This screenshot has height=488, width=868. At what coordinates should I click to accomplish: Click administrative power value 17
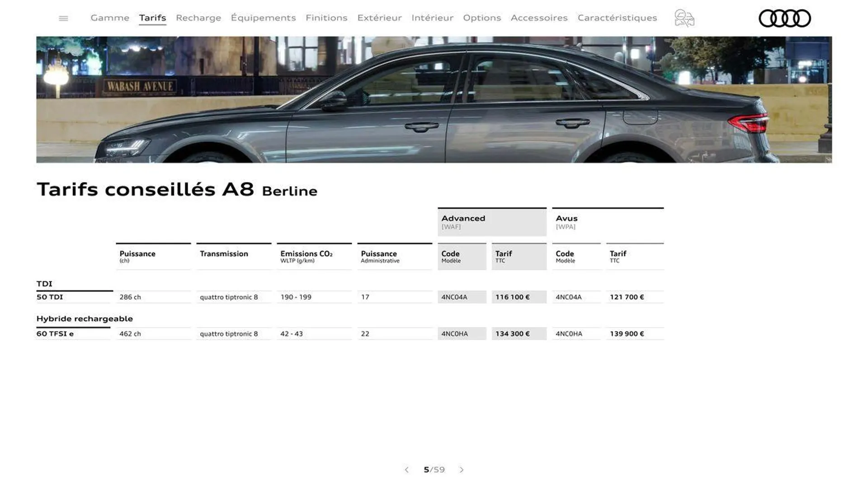click(365, 297)
